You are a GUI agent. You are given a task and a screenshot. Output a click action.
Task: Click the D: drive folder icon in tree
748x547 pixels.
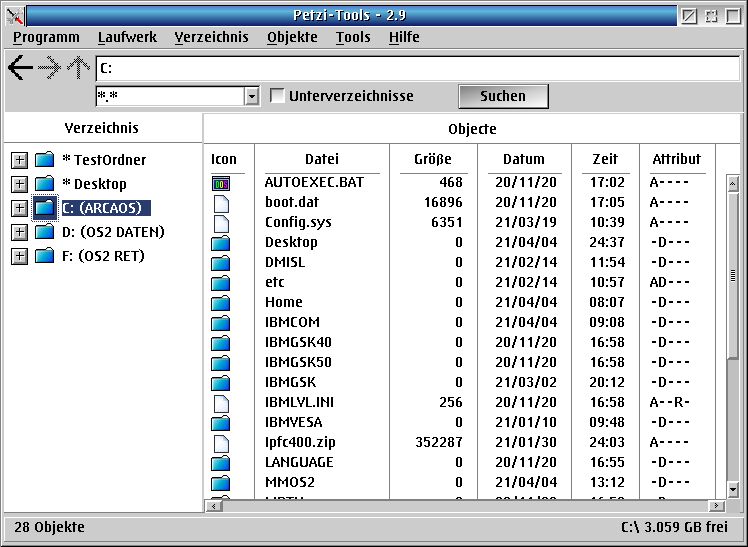(45, 232)
